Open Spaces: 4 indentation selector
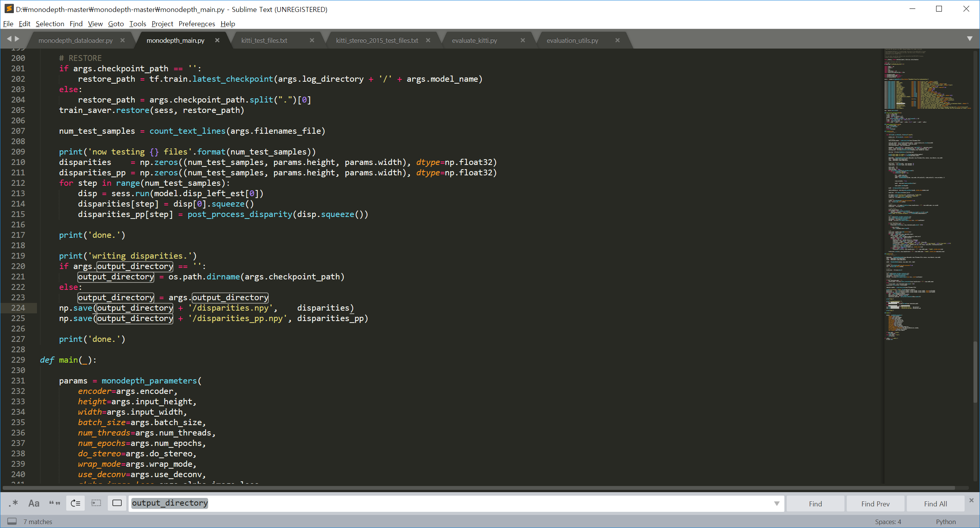 click(x=888, y=521)
